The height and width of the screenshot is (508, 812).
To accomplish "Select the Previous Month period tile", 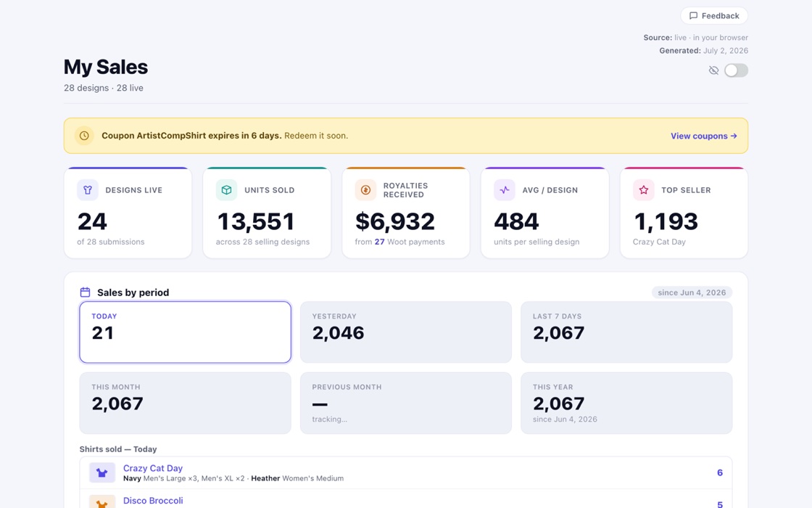I will pyautogui.click(x=406, y=403).
